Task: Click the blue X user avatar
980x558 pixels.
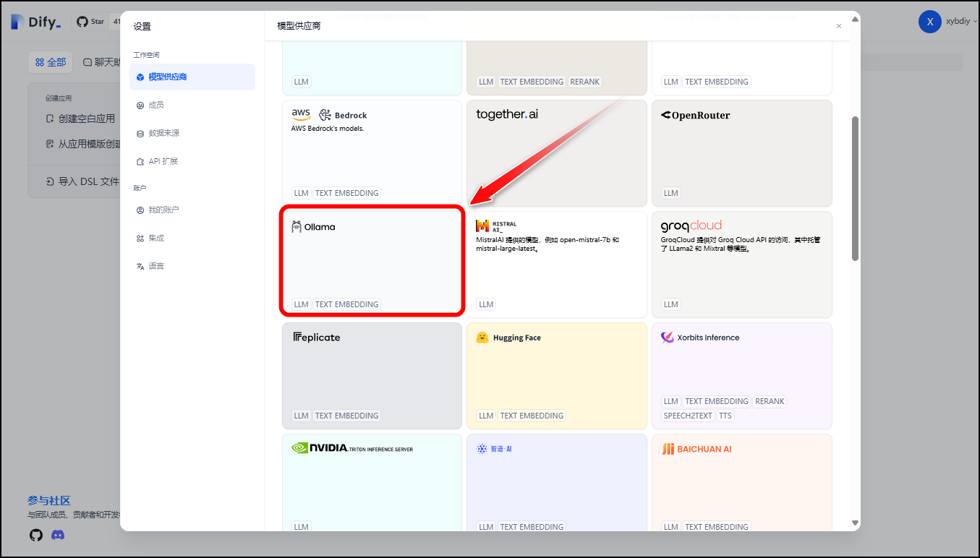Action: tap(929, 22)
